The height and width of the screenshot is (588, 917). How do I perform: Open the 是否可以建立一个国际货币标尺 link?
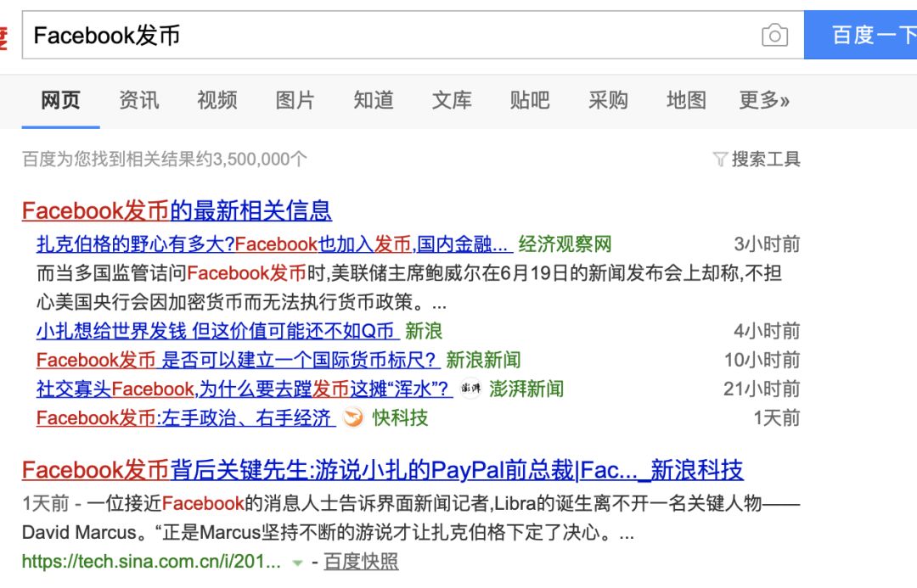[238, 360]
